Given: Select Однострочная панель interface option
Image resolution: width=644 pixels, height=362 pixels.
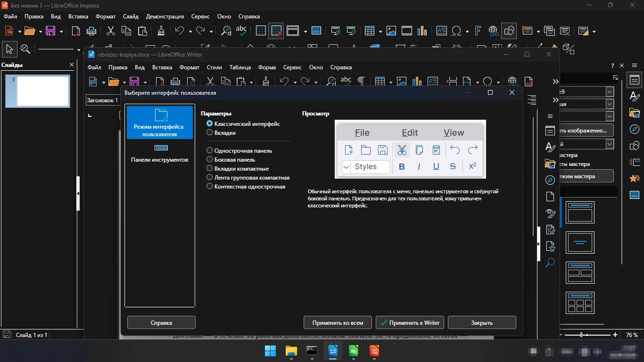Looking at the screenshot, I should (239, 151).
